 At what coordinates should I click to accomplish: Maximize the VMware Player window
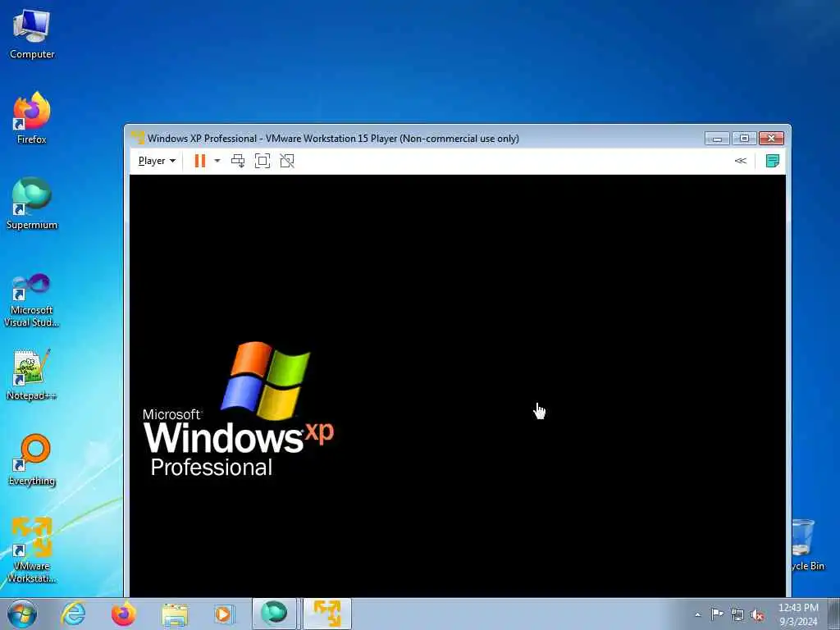[744, 138]
